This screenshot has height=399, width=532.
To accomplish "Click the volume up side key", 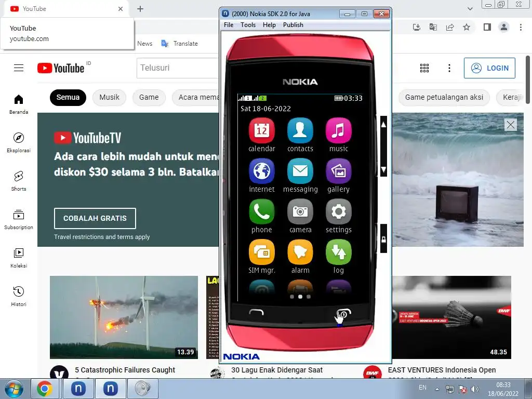I will click(x=383, y=125).
